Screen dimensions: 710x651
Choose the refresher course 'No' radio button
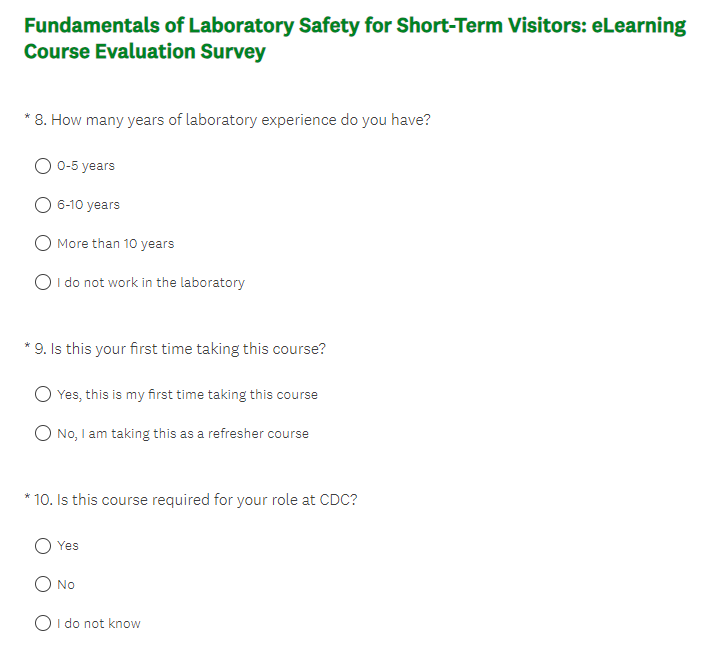tap(43, 433)
